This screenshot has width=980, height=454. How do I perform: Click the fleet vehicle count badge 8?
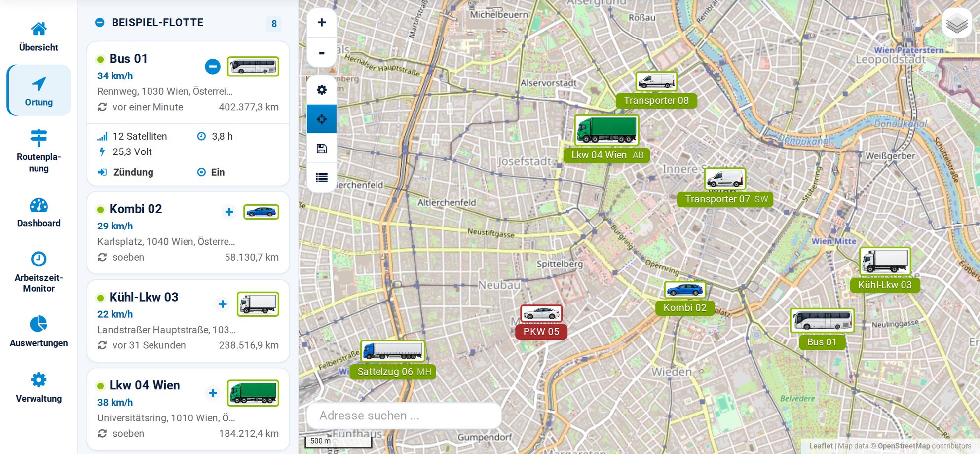point(274,24)
